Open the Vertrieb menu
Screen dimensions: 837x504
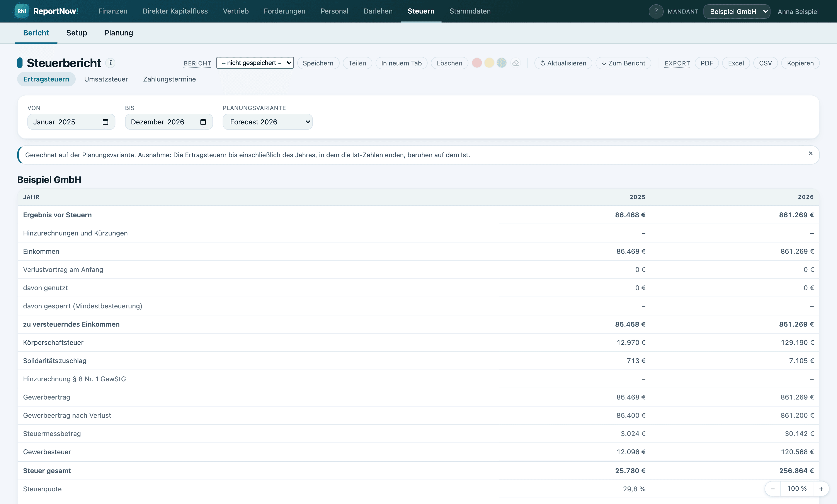pyautogui.click(x=236, y=11)
